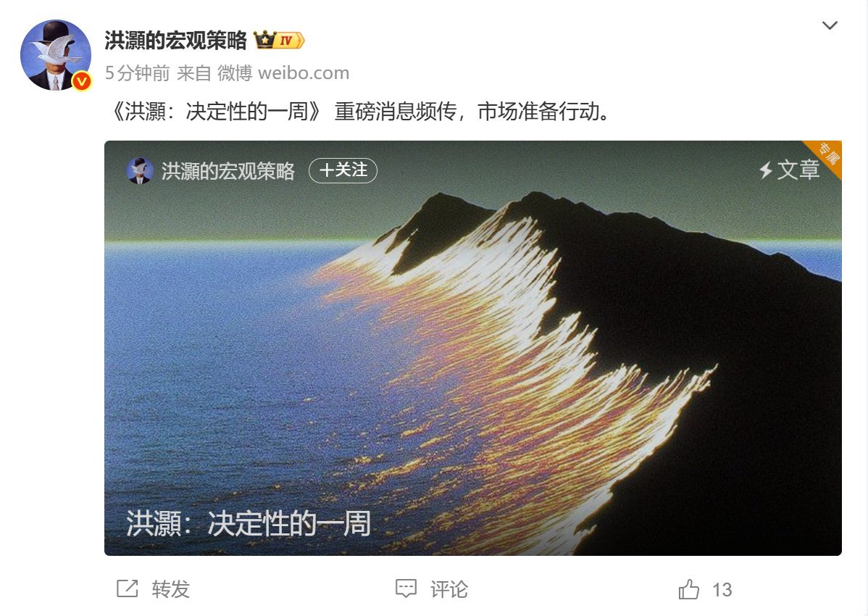Click the like count 13

point(722,589)
